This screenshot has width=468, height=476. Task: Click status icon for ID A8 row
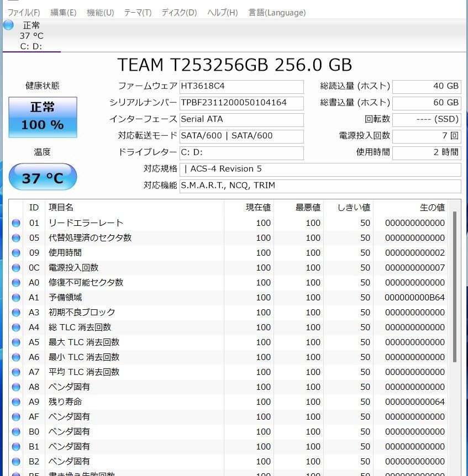pyautogui.click(x=16, y=387)
